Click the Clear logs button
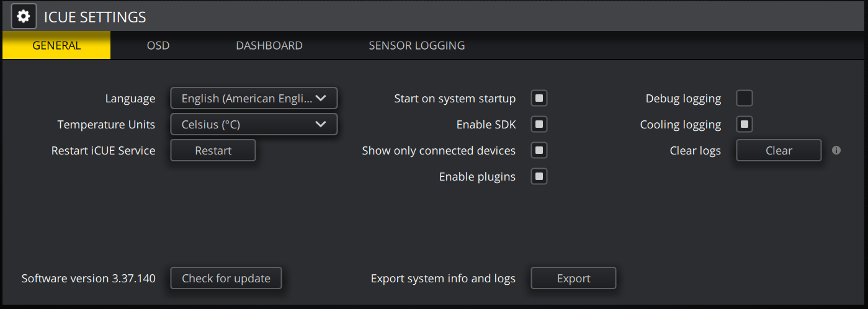Image resolution: width=868 pixels, height=309 pixels. click(779, 150)
